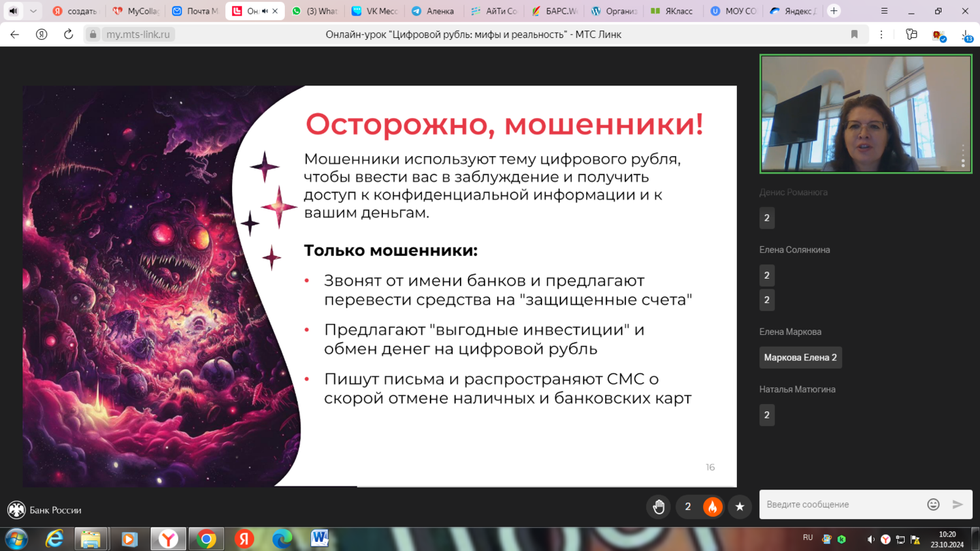Image resolution: width=980 pixels, height=551 pixels.
Task: Switch to the БАРС.Web tab
Action: pos(554,11)
